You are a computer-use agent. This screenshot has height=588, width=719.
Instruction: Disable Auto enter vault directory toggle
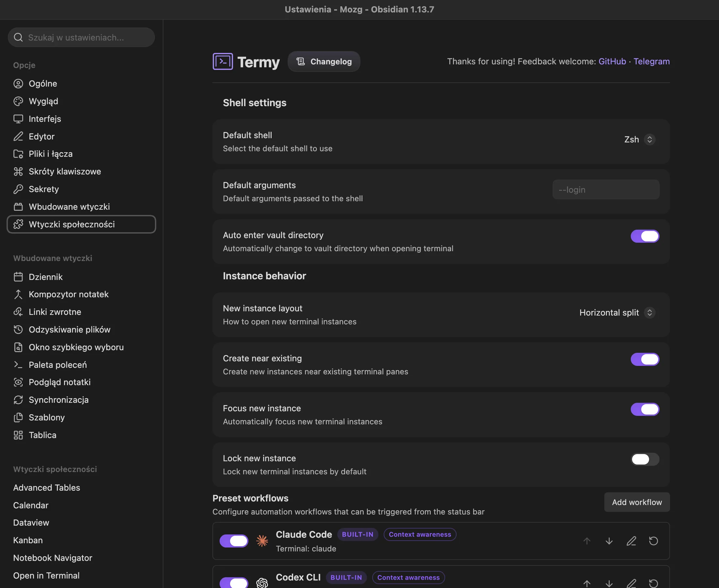645,236
